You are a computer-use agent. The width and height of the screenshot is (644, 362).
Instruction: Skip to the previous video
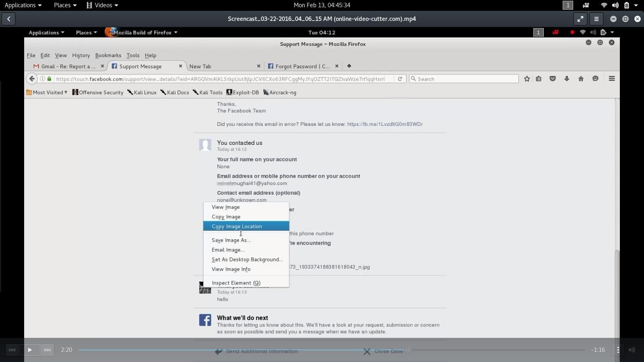[x=12, y=350]
